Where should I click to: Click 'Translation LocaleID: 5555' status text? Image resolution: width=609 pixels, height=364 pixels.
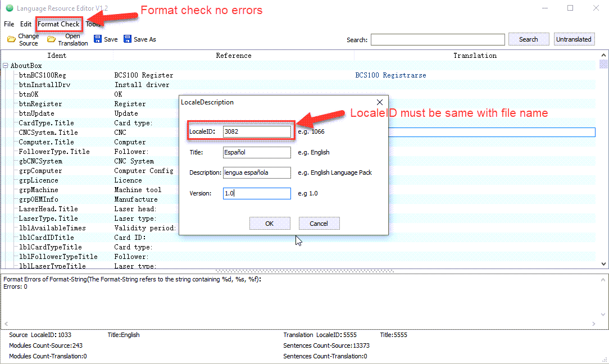320,335
